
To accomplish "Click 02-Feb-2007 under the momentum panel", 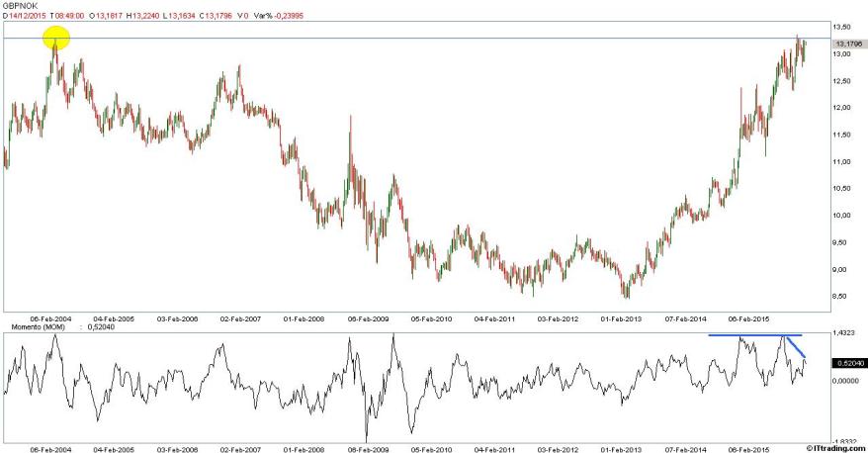I will point(240,450).
